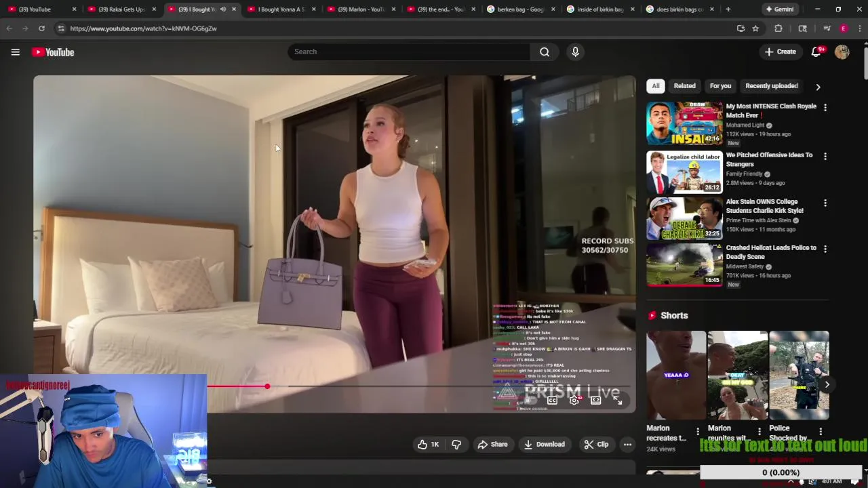Open 'Debate Charlie Kirk' video thumbnail
This screenshot has width=868, height=488.
[684, 218]
